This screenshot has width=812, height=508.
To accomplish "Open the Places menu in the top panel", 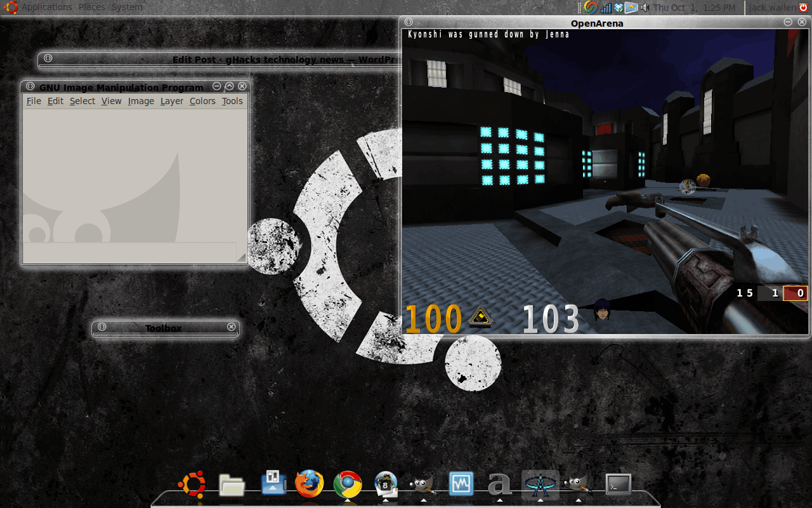I will click(92, 8).
